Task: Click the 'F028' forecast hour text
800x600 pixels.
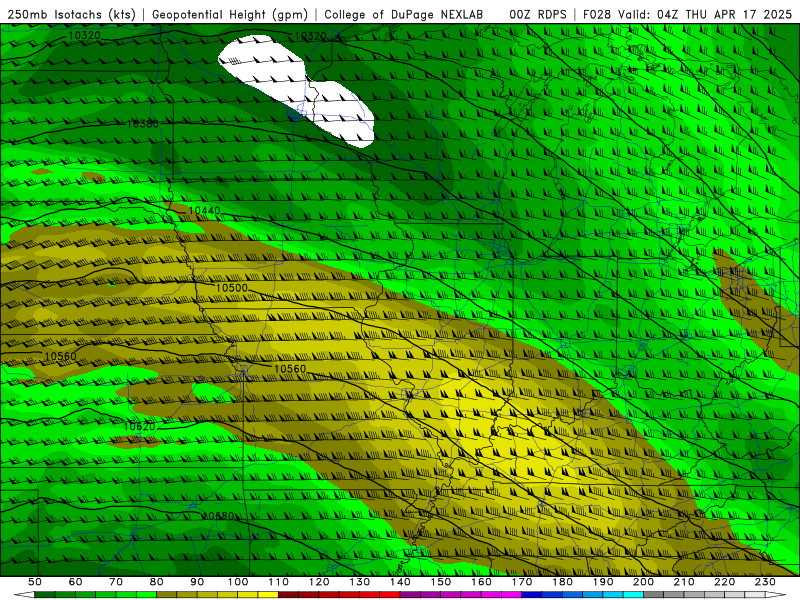Action: (x=597, y=14)
